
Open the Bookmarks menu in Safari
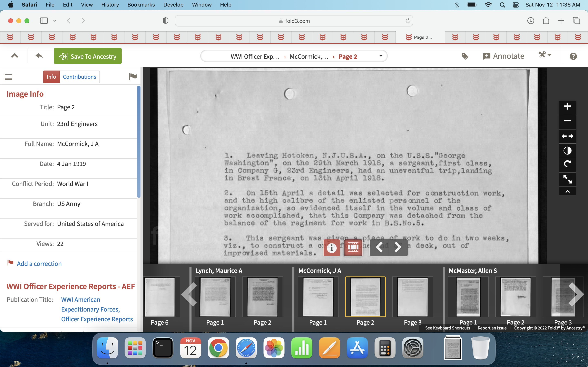(141, 5)
